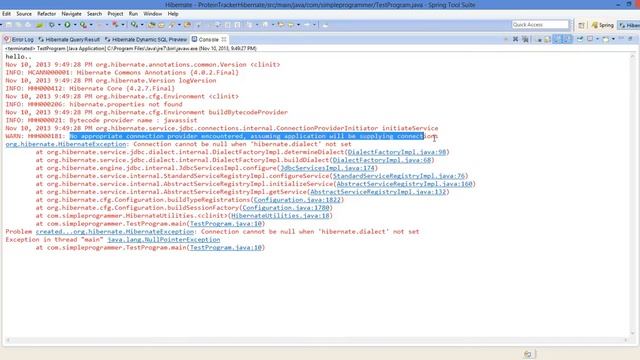Clear the Console output icon
This screenshot has height=360, width=640.
[540, 40]
